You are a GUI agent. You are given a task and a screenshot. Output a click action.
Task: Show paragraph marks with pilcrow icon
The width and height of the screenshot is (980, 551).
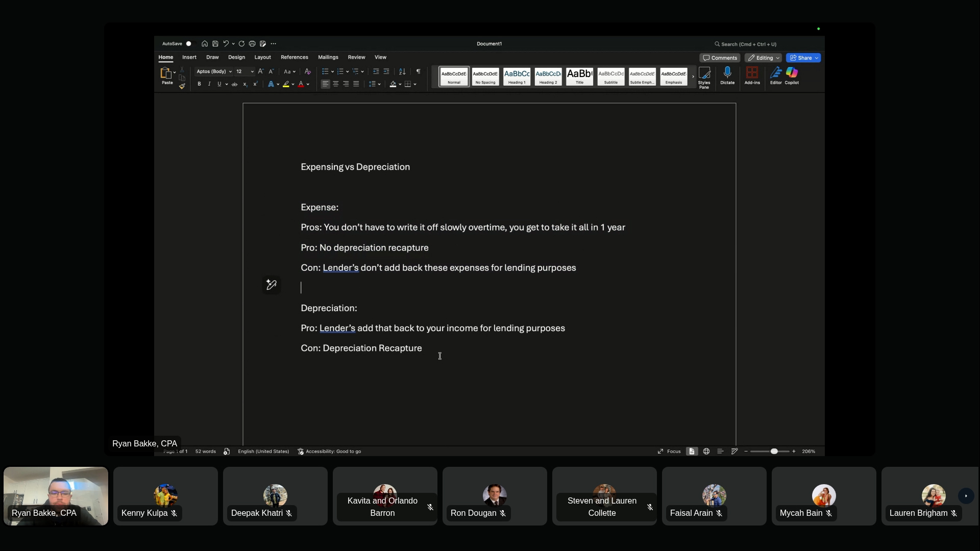418,71
